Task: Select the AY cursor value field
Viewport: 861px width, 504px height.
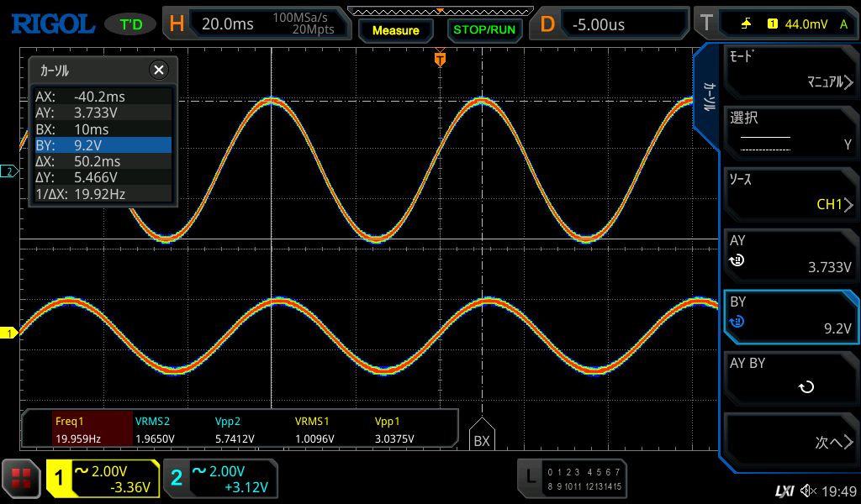Action: (x=790, y=255)
